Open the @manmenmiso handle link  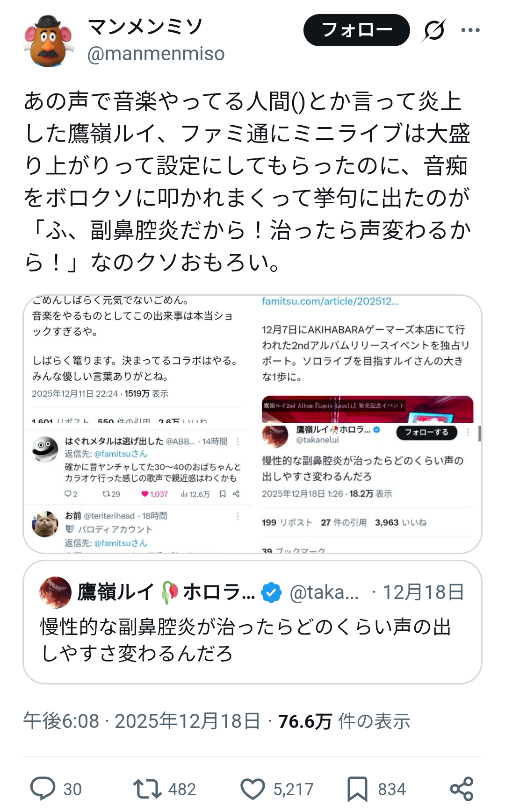click(x=156, y=54)
